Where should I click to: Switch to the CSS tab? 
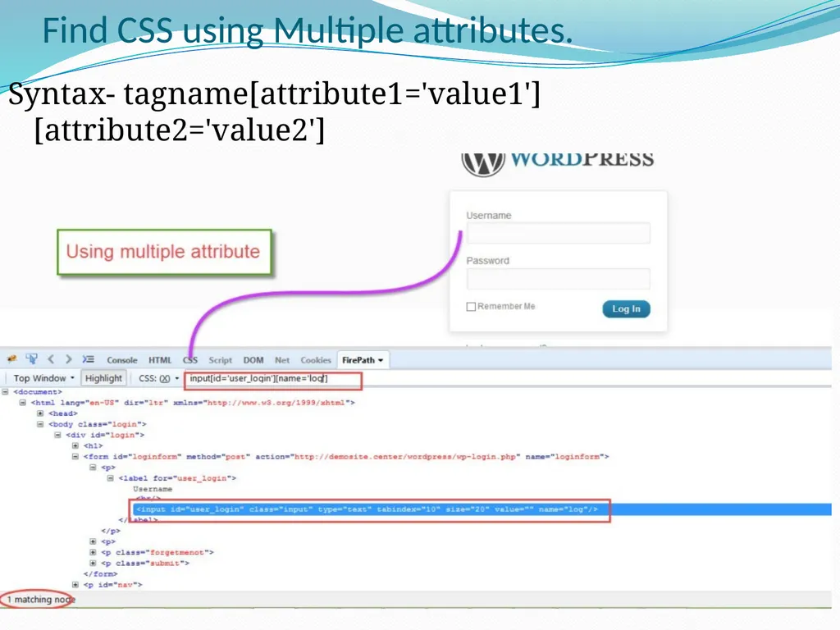pyautogui.click(x=190, y=360)
